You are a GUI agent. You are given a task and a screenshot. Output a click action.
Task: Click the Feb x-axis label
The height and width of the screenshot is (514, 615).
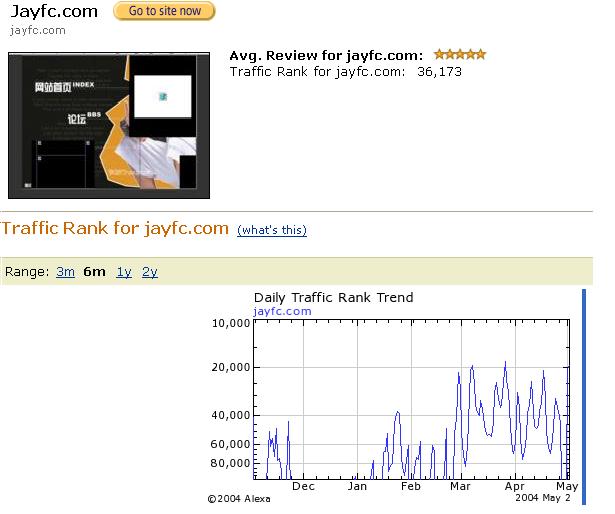click(x=411, y=486)
